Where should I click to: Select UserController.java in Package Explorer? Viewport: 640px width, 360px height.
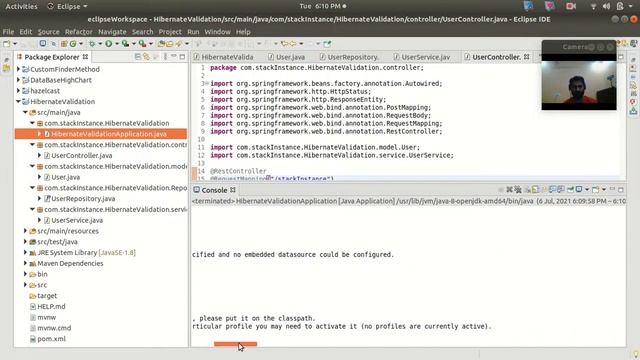82,156
